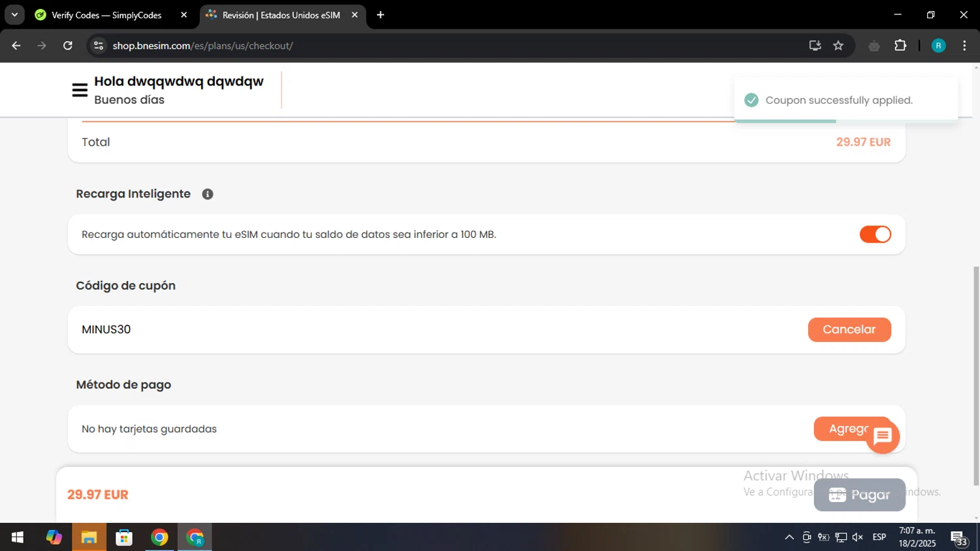The height and width of the screenshot is (551, 980).
Task: Open the hamburger menu icon
Action: (80, 90)
